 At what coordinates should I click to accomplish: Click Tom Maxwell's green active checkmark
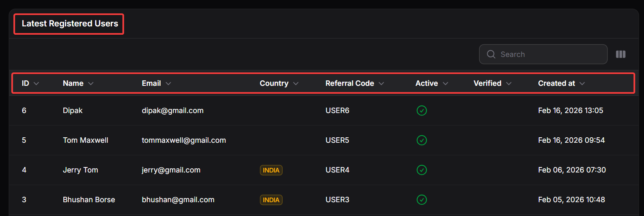(x=421, y=140)
